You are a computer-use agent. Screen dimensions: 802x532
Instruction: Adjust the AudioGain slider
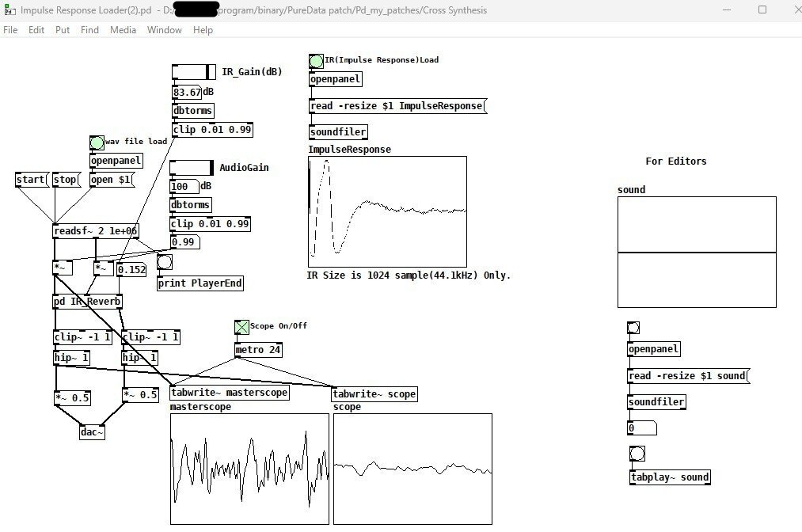(190, 168)
